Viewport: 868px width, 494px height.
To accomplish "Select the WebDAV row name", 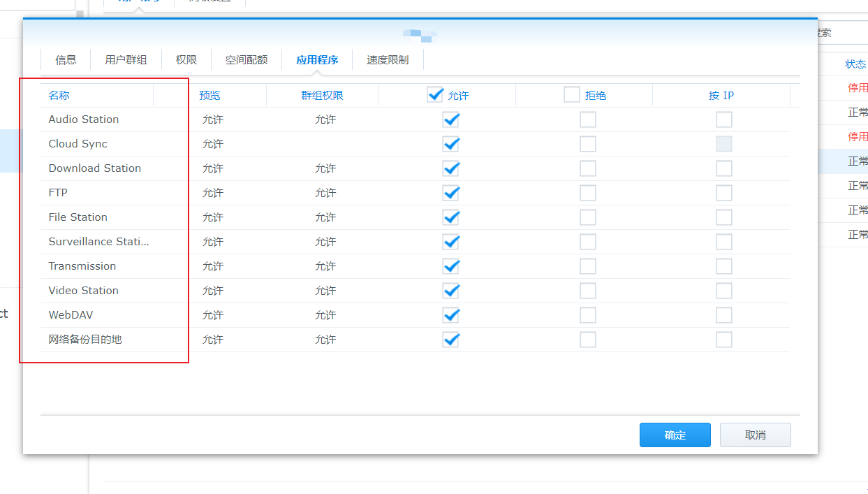I will coord(71,315).
